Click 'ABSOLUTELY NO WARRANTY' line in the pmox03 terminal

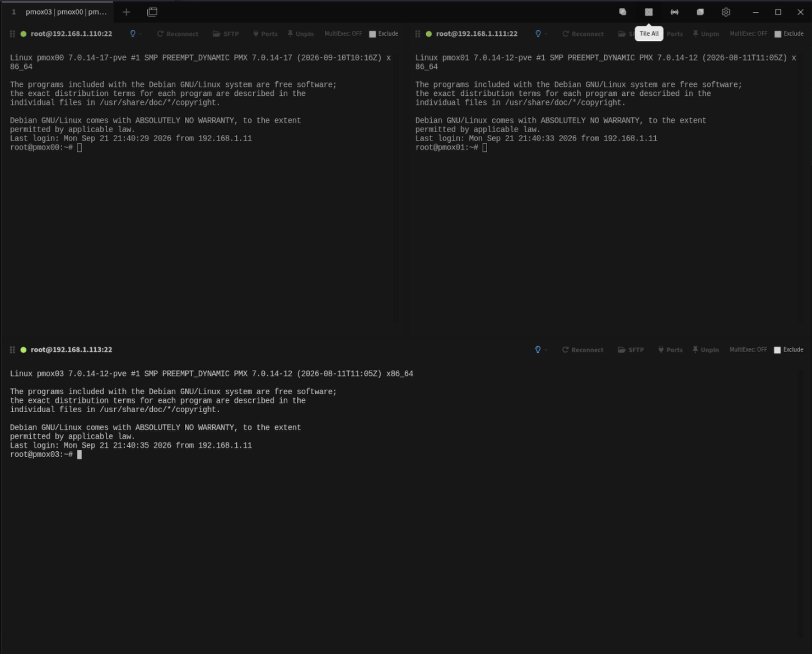coord(156,427)
